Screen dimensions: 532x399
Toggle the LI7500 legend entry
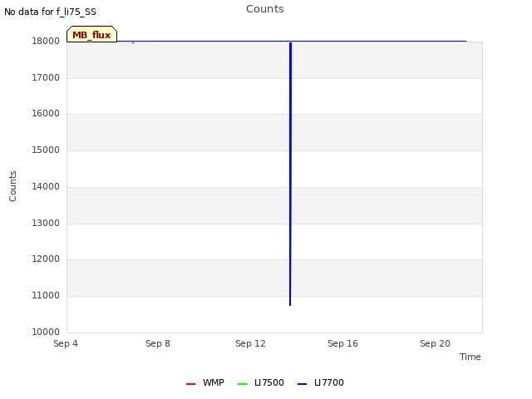tap(261, 382)
